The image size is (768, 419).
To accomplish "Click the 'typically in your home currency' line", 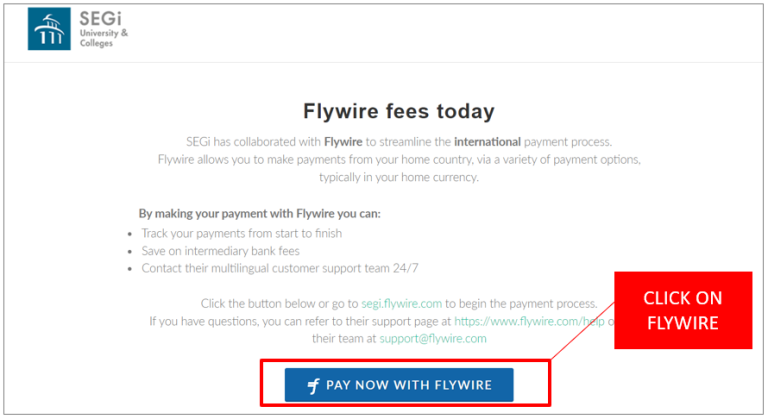I will [399, 177].
